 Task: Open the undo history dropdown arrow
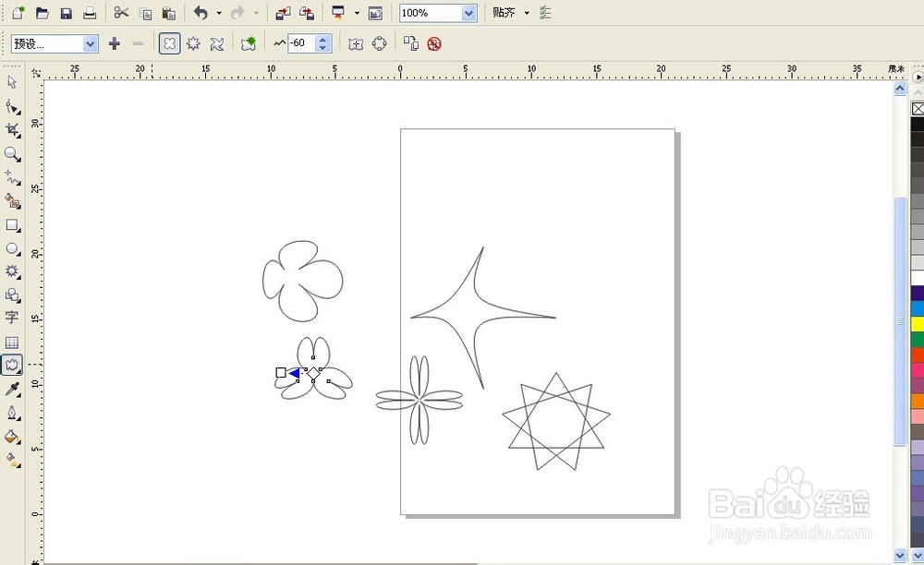219,12
